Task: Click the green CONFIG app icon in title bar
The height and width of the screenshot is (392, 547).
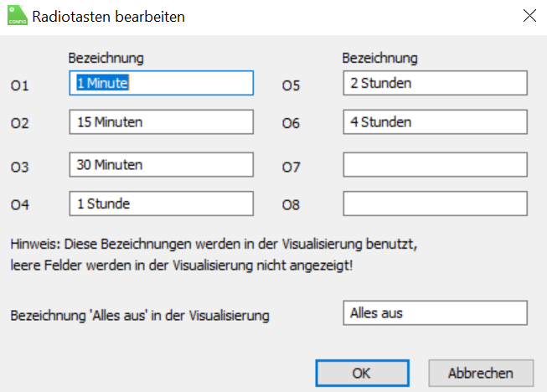Action: tap(16, 16)
